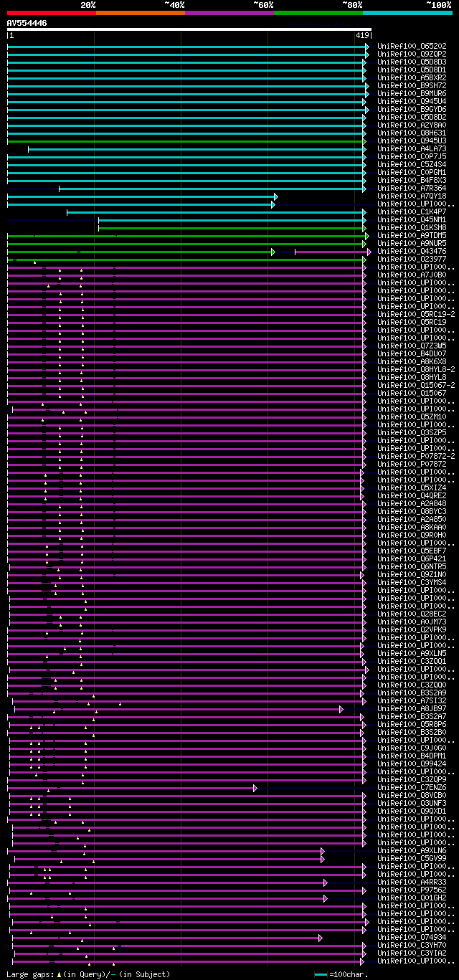Select the UniRef100_A7QY18 label

coord(412,196)
